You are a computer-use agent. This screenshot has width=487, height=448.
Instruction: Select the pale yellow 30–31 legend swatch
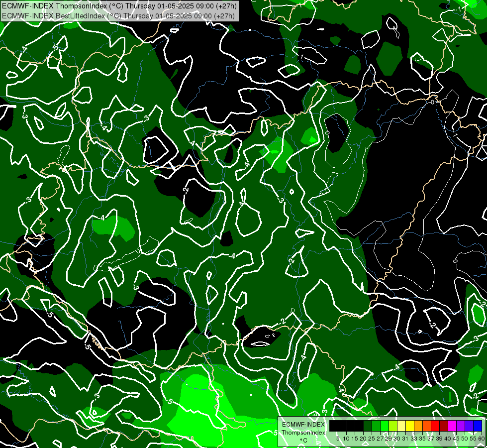click(401, 426)
